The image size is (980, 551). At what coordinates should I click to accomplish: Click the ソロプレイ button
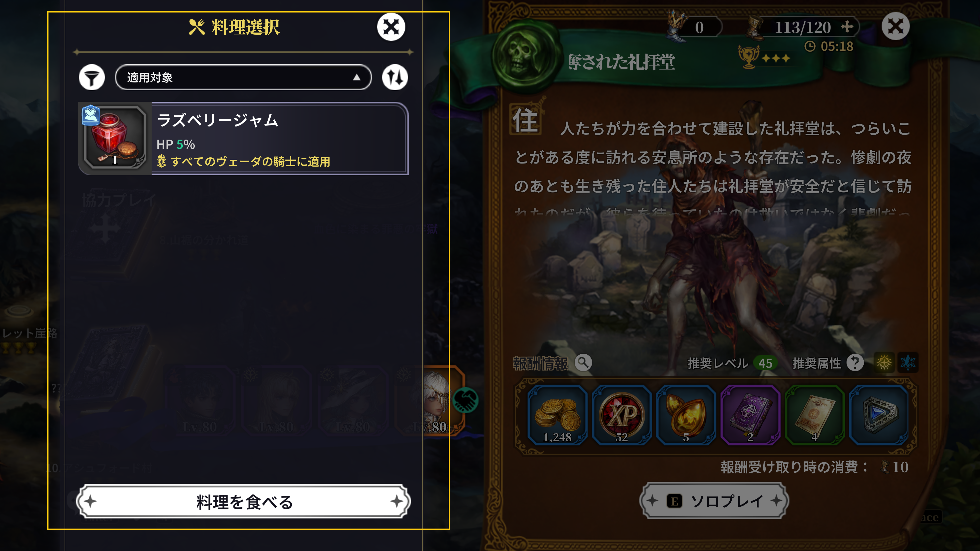[x=714, y=501]
